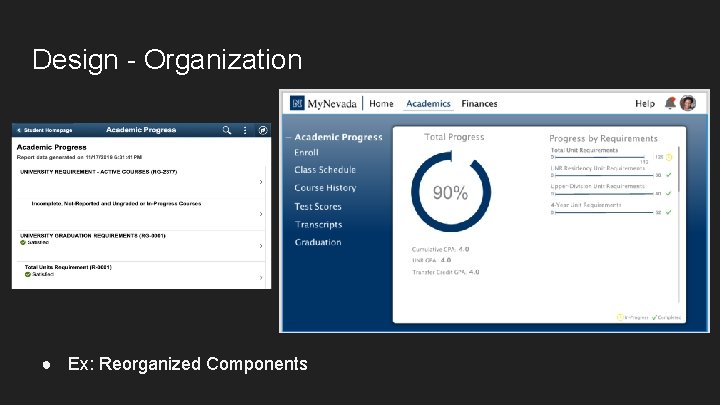Click the Help link

coord(645,104)
